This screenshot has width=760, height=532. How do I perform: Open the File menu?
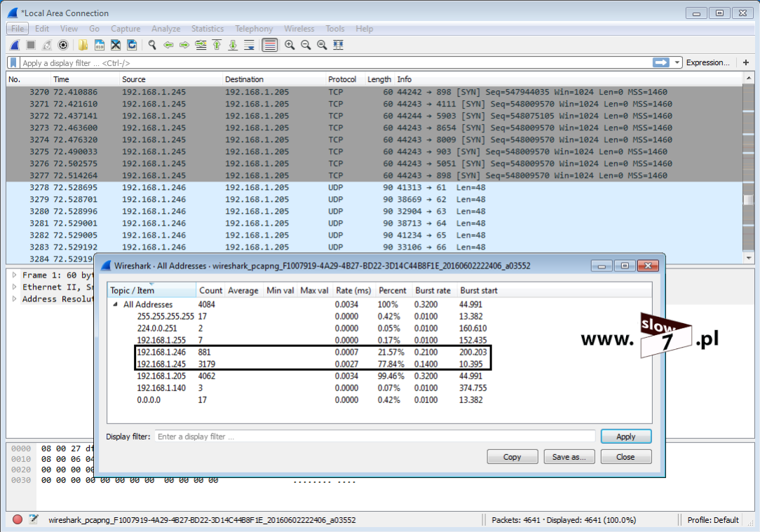point(18,29)
